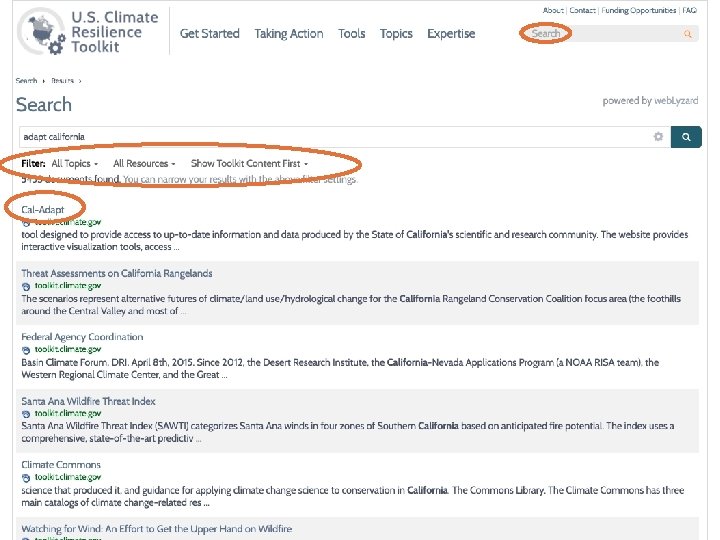
Task: Click the About link in header
Action: (x=553, y=10)
